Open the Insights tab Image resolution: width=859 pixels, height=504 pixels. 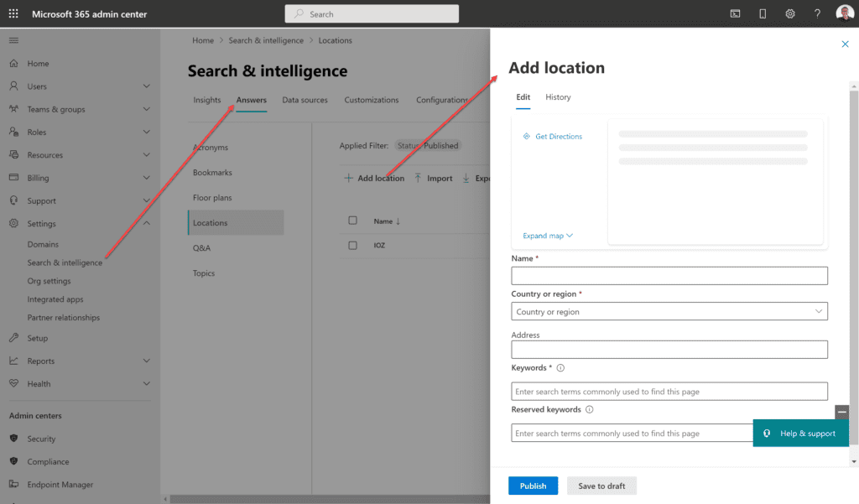(x=207, y=100)
